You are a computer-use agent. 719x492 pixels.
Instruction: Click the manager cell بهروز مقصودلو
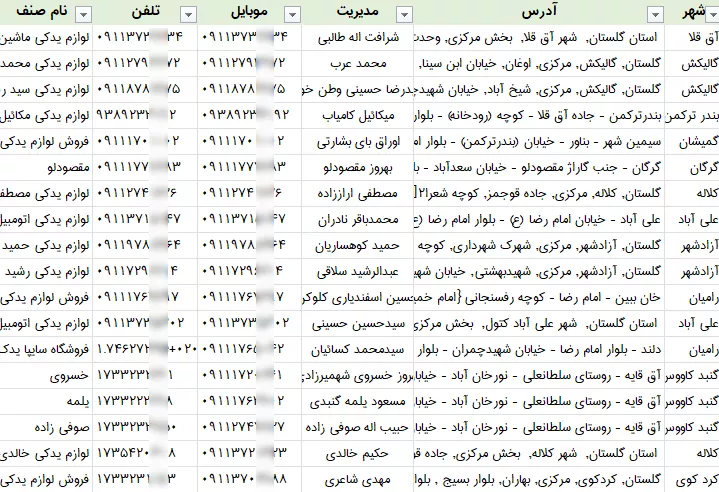(x=358, y=168)
